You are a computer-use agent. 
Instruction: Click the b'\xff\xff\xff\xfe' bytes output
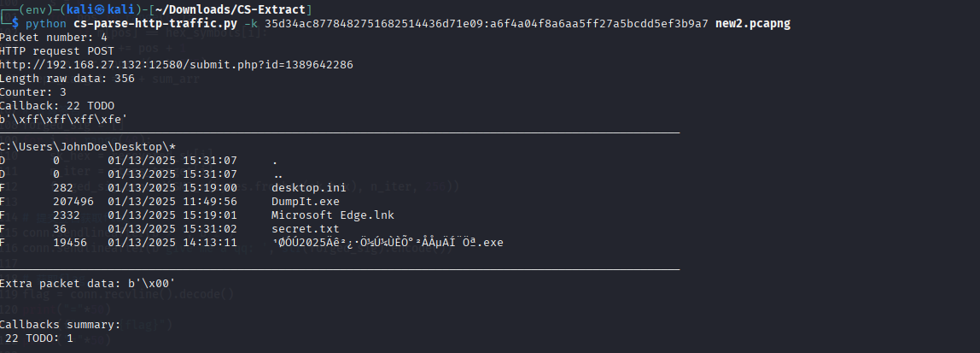point(63,119)
